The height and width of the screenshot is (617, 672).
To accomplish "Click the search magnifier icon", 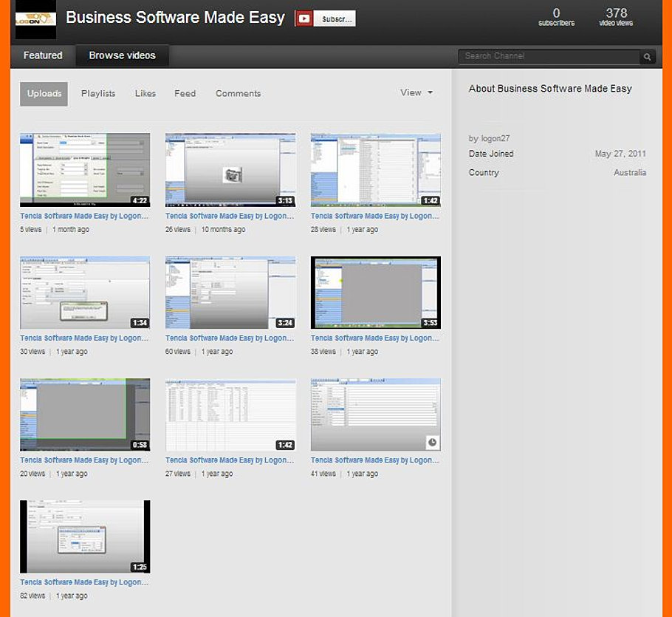I will point(647,56).
